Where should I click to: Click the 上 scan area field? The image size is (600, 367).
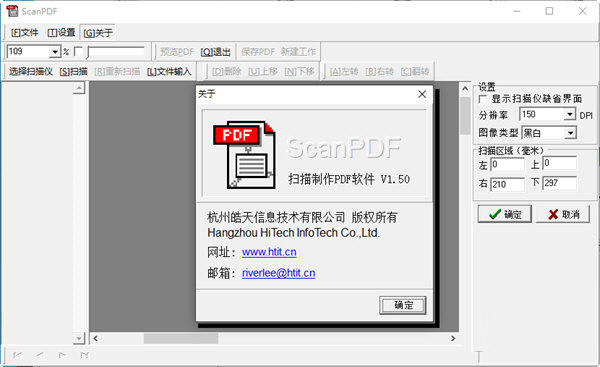559,163
